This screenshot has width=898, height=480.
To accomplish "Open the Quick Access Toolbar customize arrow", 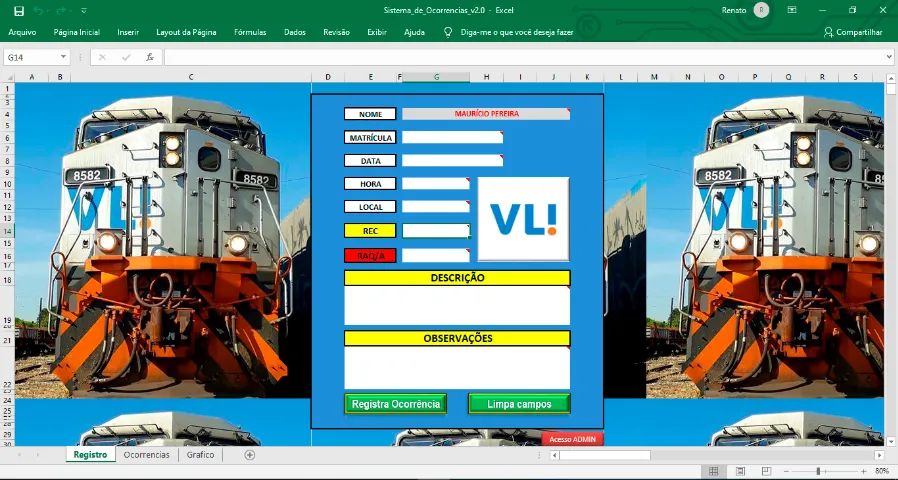I will pos(84,11).
